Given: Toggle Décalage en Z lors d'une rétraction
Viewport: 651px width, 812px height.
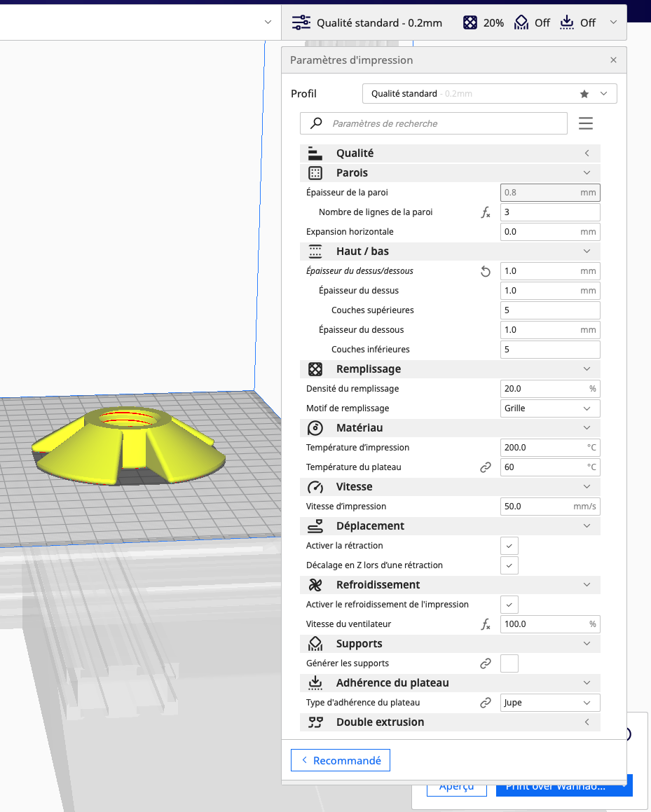Looking at the screenshot, I should pyautogui.click(x=509, y=565).
